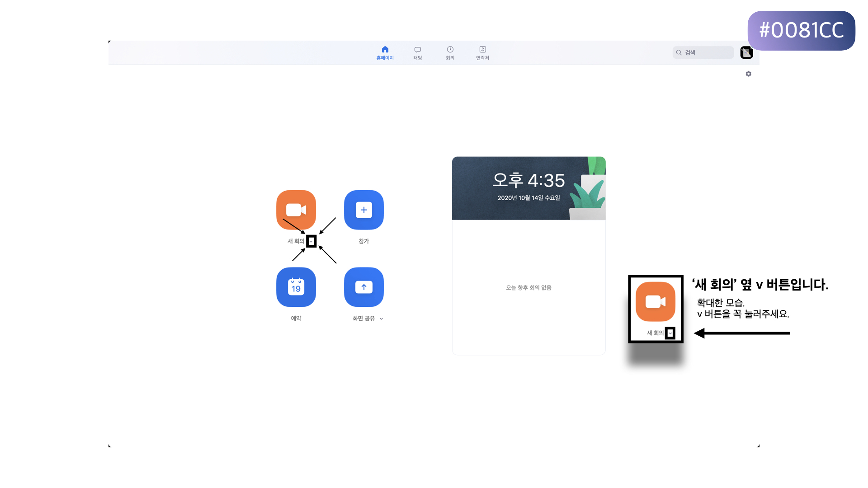The height and width of the screenshot is (488, 868).
Task: Click the 참가 text label
Action: (364, 241)
